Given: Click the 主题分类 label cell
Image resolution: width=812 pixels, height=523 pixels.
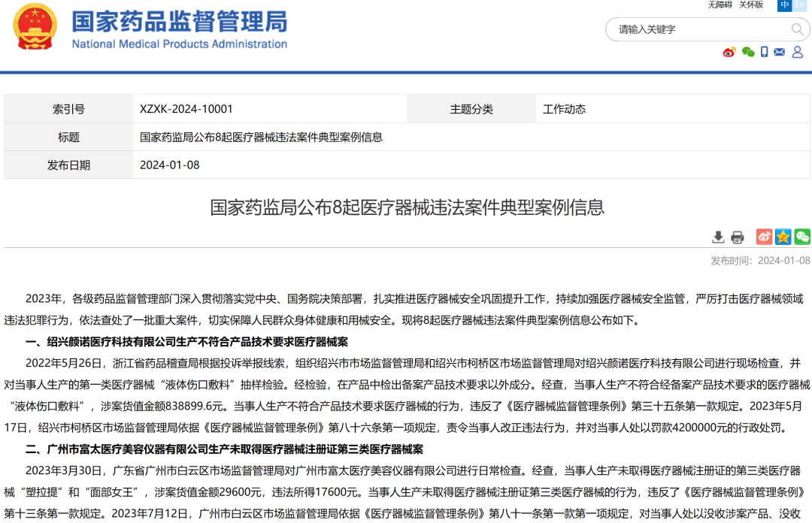Looking at the screenshot, I should [x=471, y=109].
